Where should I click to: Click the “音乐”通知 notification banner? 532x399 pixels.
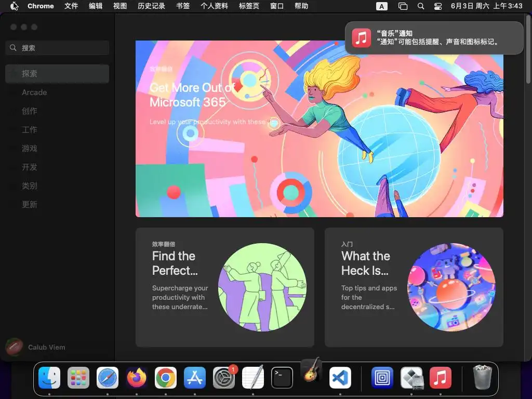(434, 37)
